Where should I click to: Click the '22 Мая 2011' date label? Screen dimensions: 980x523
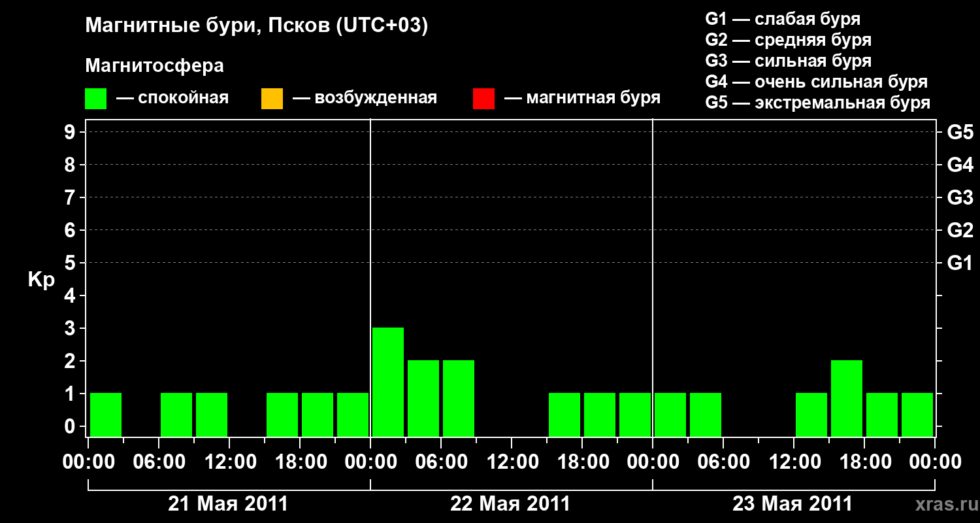[510, 504]
